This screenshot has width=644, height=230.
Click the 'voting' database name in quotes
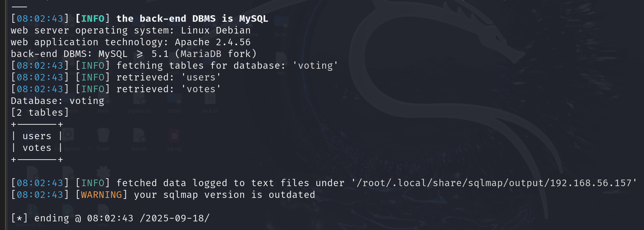(315, 66)
